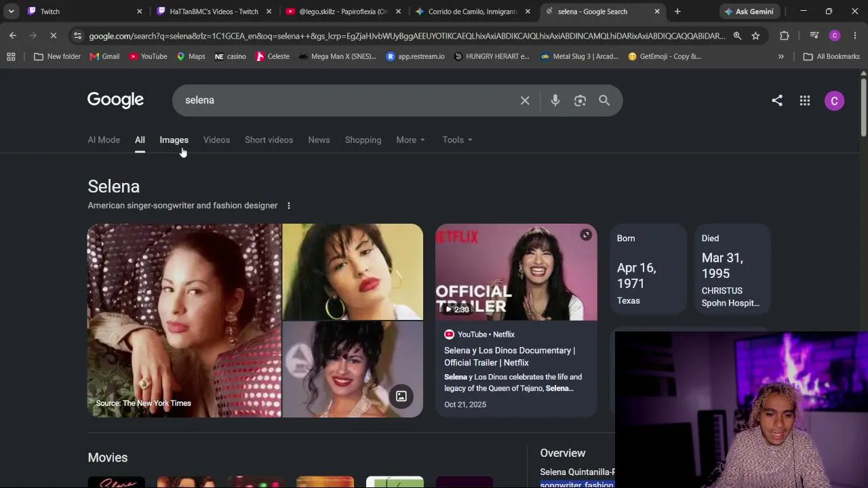This screenshot has width=868, height=488.
Task: Switch to Corrido de Camilo tab
Action: 473,12
